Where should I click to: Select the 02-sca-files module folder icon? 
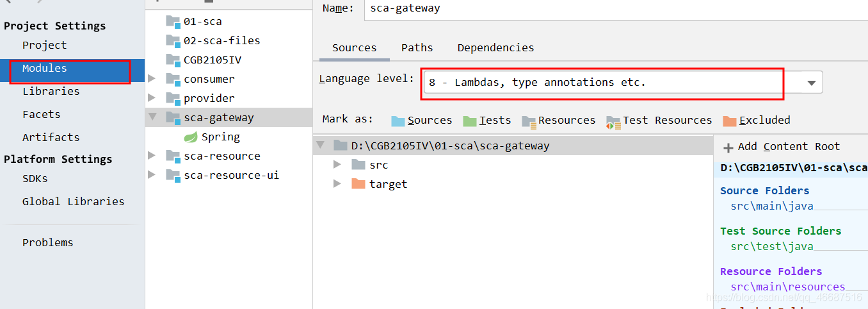point(173,40)
